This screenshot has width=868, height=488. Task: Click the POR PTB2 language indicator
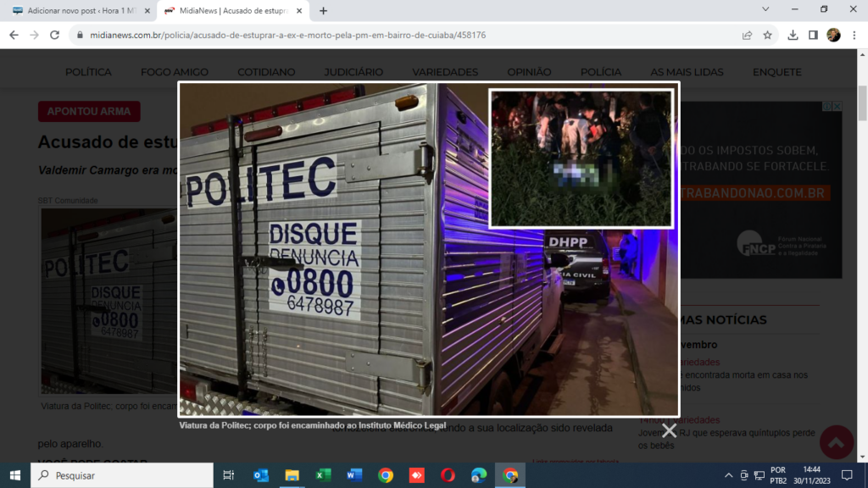[778, 475]
